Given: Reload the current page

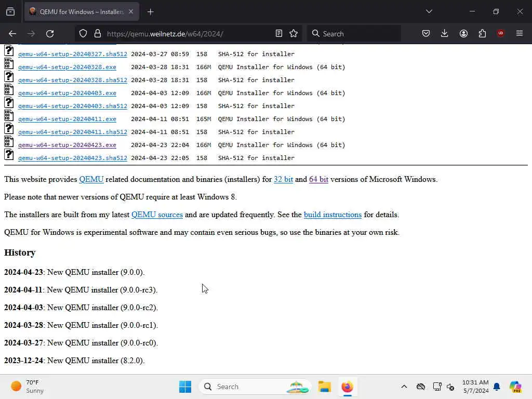Looking at the screenshot, I should [50, 34].
